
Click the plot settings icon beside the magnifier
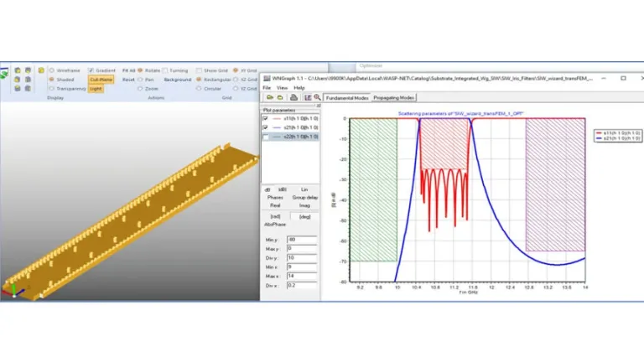click(308, 97)
